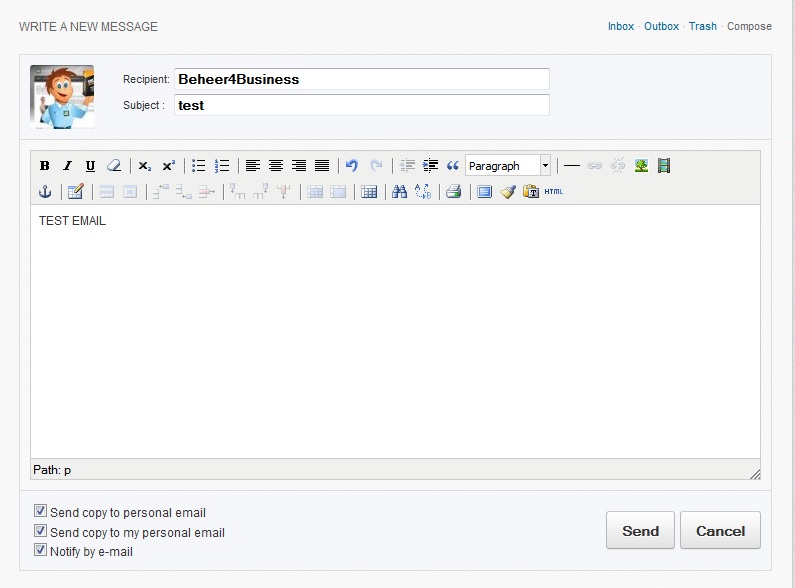Image resolution: width=795 pixels, height=588 pixels.
Task: Insert an unordered bullet list
Action: 198,166
